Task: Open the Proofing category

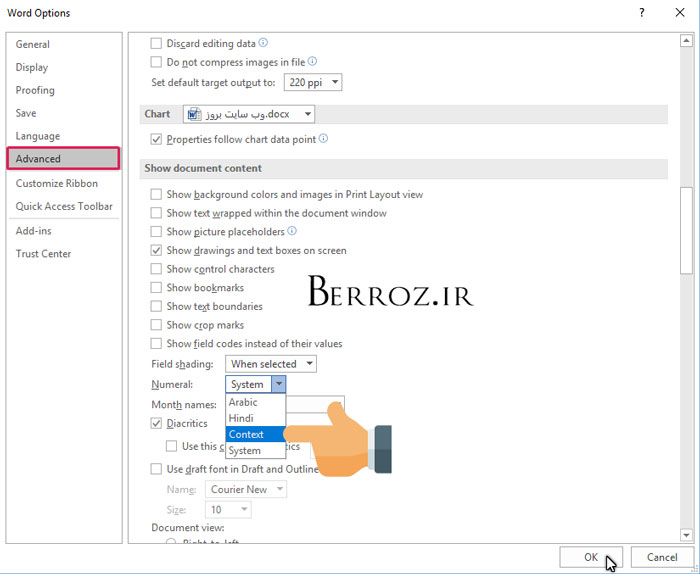Action: pyautogui.click(x=35, y=90)
